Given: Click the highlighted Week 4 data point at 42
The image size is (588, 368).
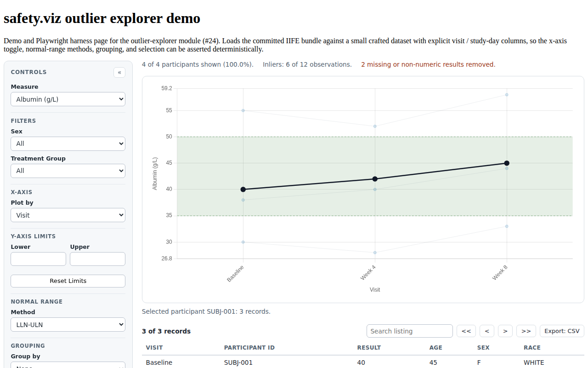Looking at the screenshot, I should [375, 178].
